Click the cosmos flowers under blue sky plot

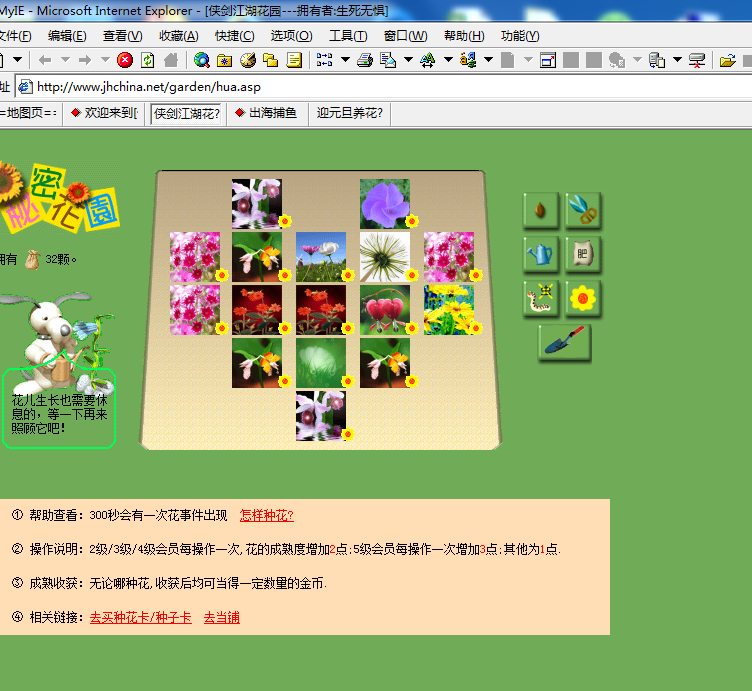(x=321, y=257)
